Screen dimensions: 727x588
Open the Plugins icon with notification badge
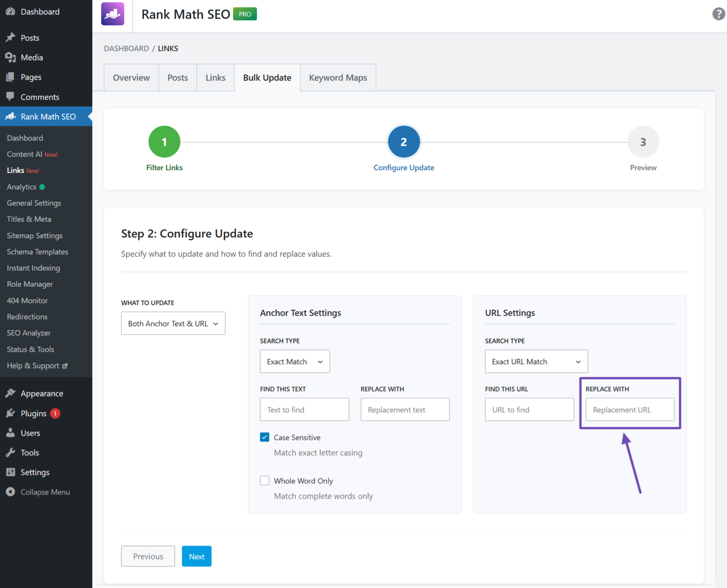tap(10, 413)
